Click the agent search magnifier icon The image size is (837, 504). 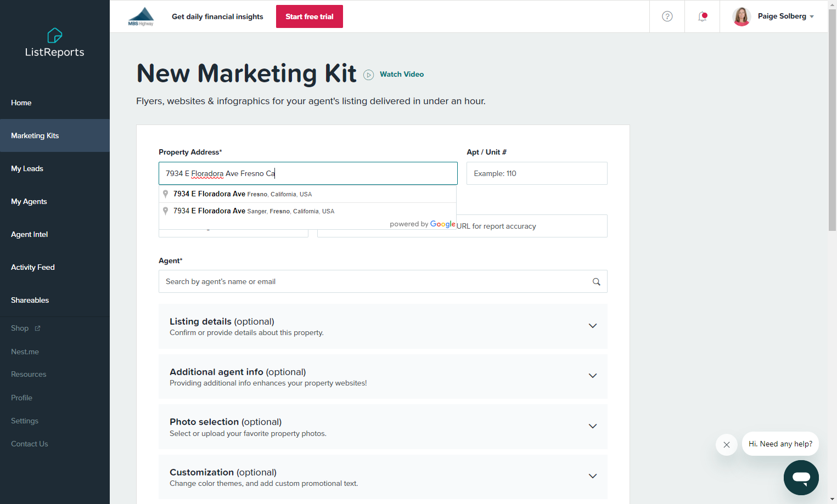pyautogui.click(x=596, y=282)
